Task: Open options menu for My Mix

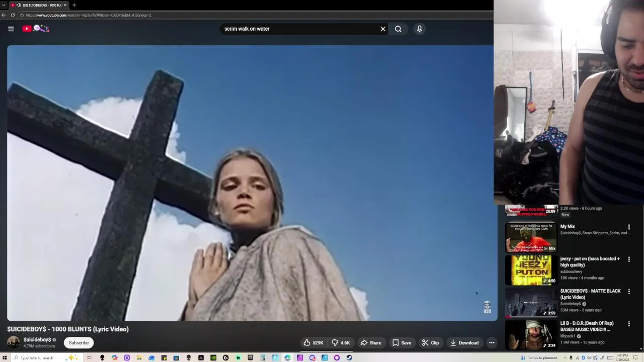Action: pyautogui.click(x=629, y=227)
